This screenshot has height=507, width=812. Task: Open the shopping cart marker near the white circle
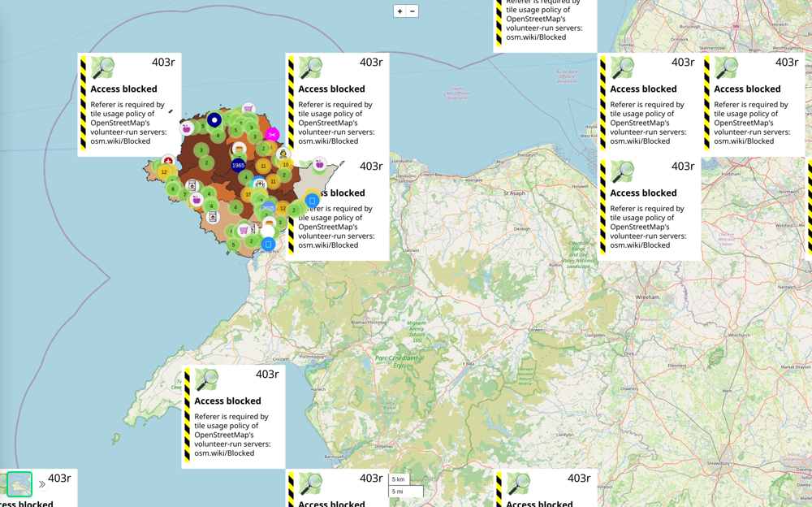click(x=244, y=230)
